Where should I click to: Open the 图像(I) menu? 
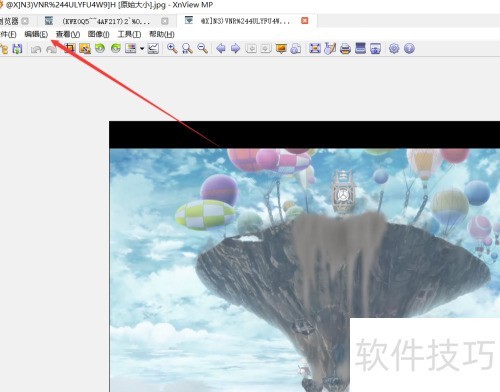(x=98, y=34)
